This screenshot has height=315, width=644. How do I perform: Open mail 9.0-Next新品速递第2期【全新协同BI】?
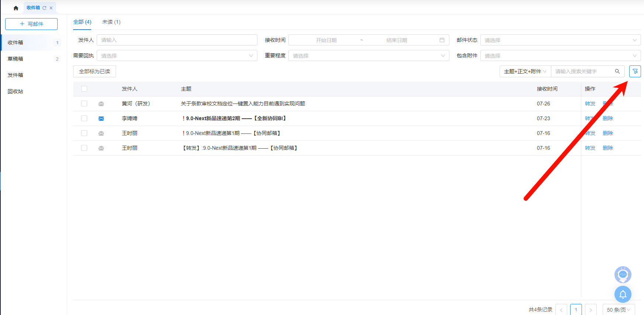(x=234, y=118)
